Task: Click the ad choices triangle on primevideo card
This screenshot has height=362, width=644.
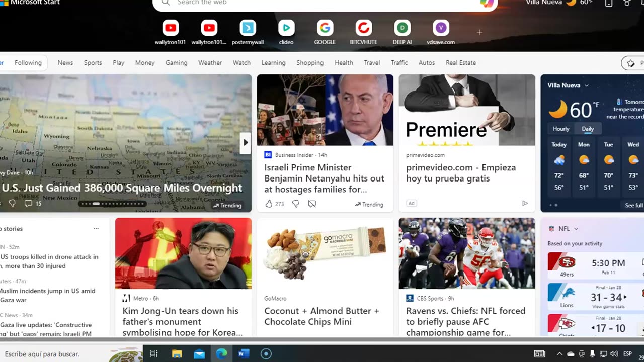Action: click(x=525, y=203)
